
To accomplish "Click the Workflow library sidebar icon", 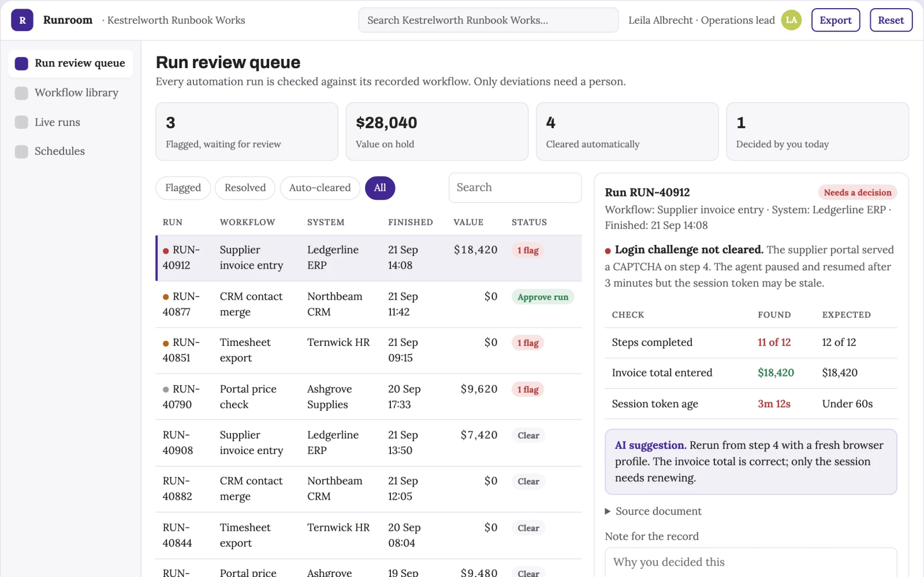I will click(21, 93).
